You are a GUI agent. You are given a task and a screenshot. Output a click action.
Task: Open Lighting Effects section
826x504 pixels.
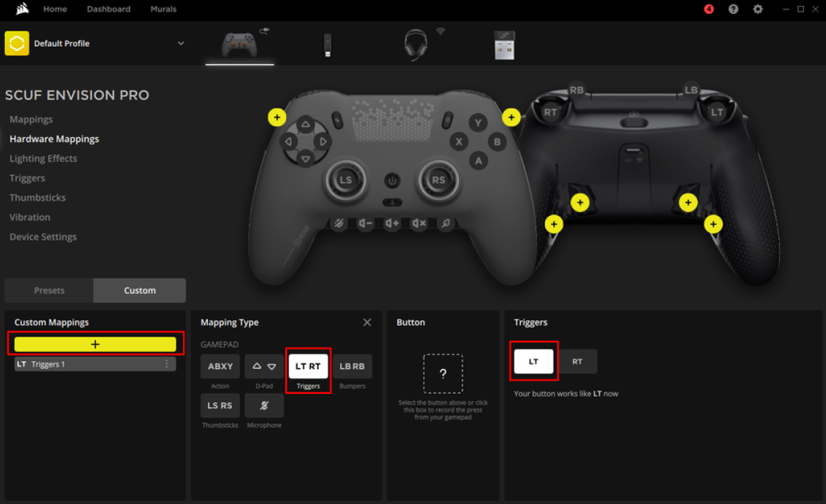point(43,158)
